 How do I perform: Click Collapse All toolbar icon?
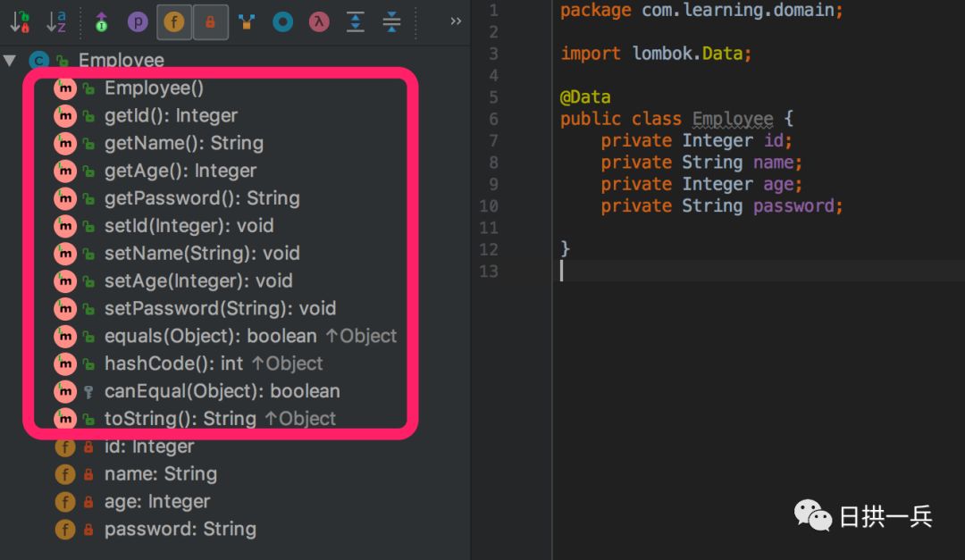click(x=391, y=22)
